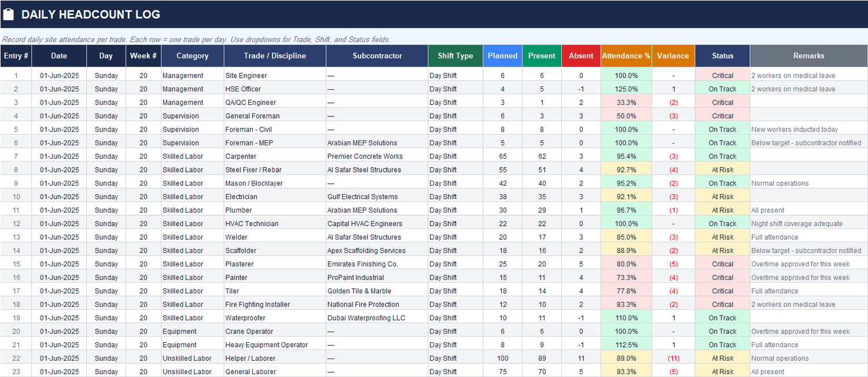Click the Capital HVAC Engineers subcontractor cell
The width and height of the screenshot is (868, 377).
(x=377, y=224)
